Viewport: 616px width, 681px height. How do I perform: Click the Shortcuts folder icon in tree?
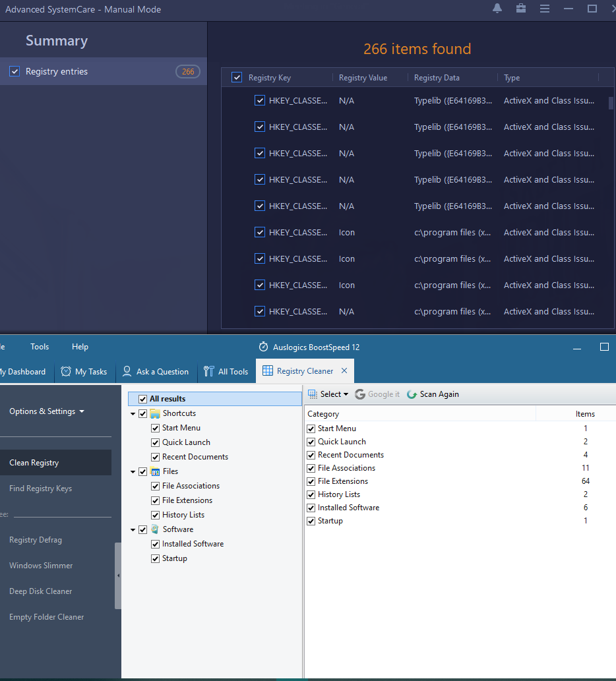[x=155, y=413]
